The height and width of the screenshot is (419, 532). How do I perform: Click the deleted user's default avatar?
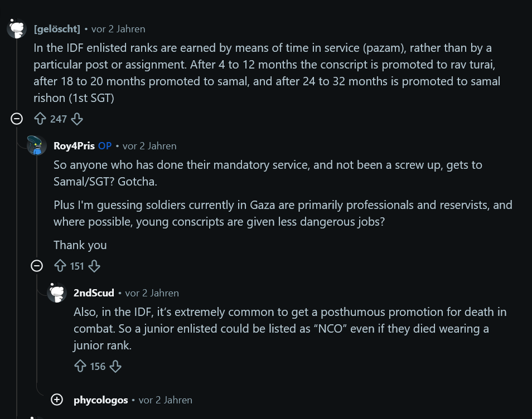(x=17, y=28)
